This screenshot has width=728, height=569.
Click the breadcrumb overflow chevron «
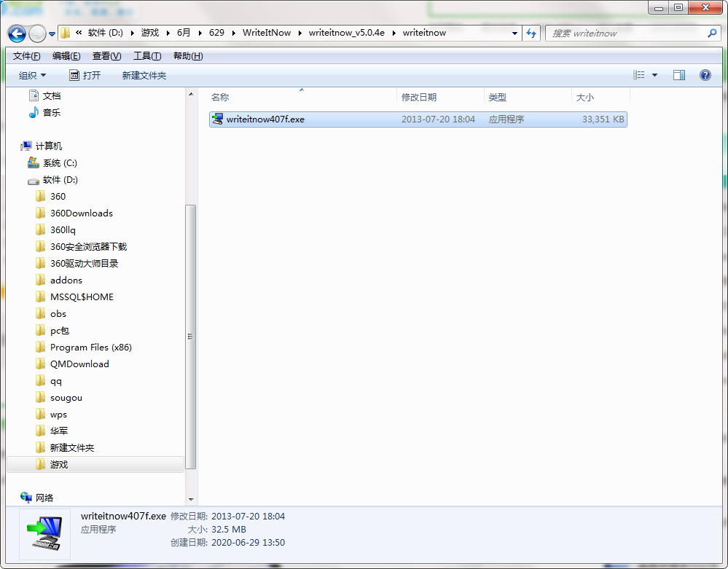click(x=79, y=33)
